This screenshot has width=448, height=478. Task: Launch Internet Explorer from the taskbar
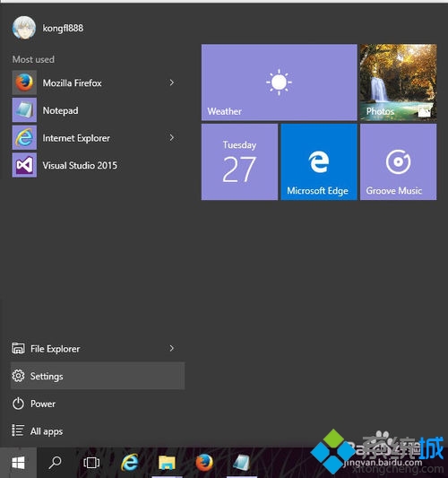click(130, 463)
